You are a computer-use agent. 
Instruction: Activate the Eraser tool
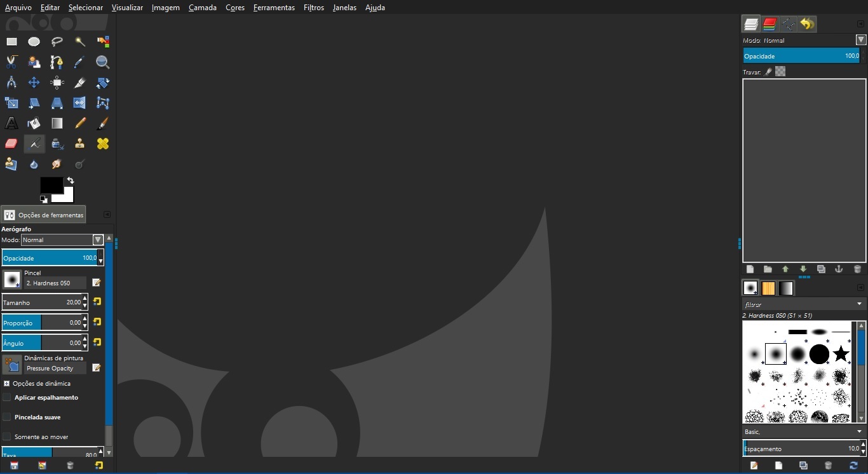(11, 144)
